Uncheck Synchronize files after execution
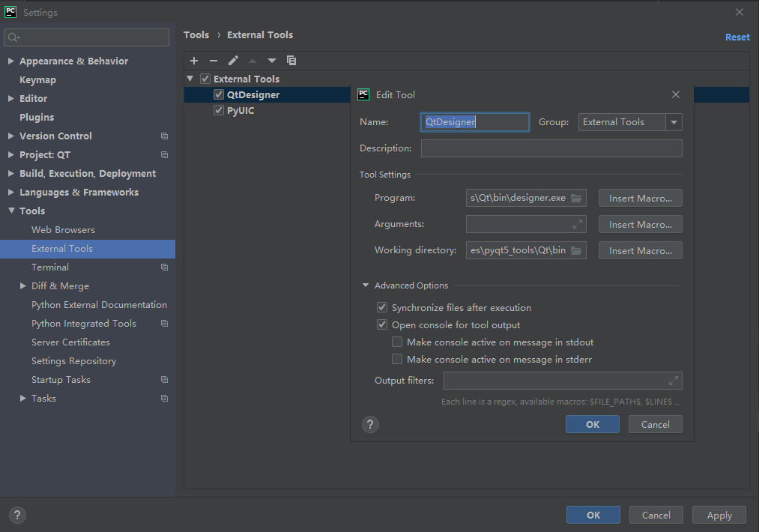 (x=382, y=307)
